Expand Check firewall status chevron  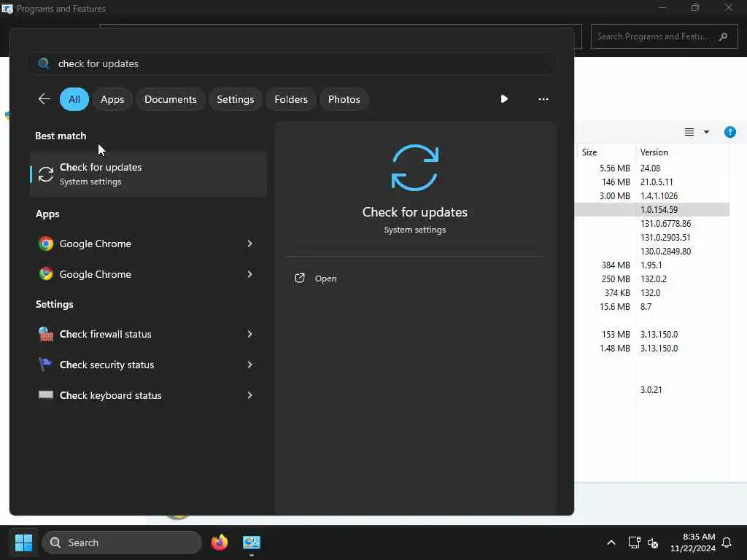click(x=249, y=334)
